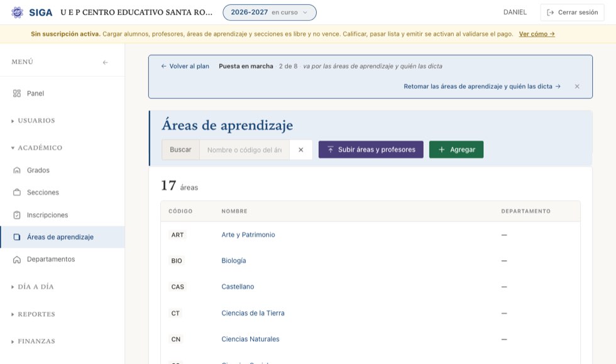This screenshot has width=616, height=364.
Task: Click the Inscripciones clipboard icon
Action: (x=17, y=214)
